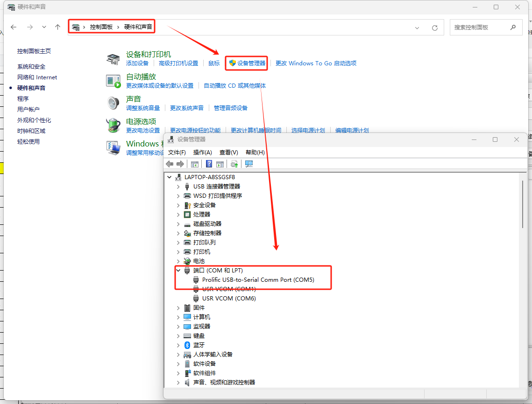Select the 软件组件 tree row
Screen dimensions: 532x404
(x=205, y=373)
